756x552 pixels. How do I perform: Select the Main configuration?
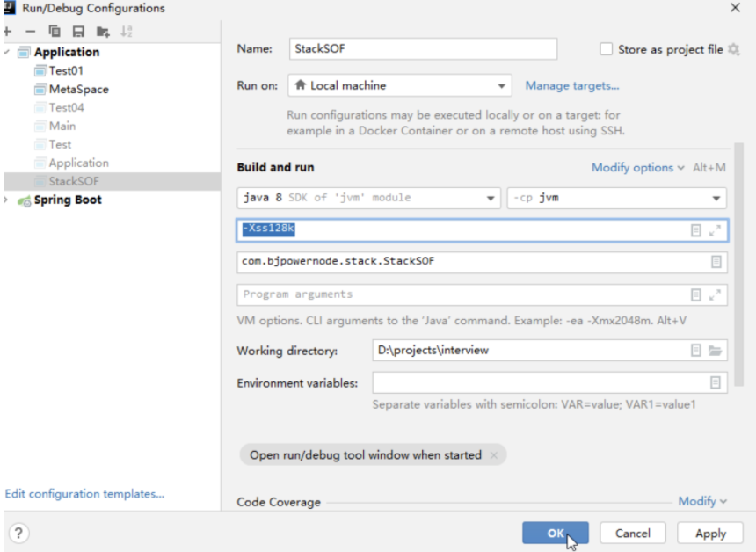[x=62, y=126]
